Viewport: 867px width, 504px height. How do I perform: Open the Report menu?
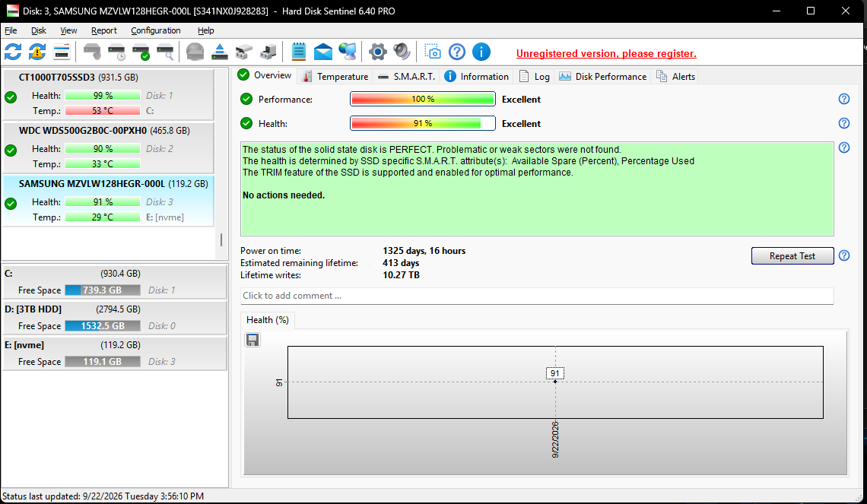click(x=104, y=30)
